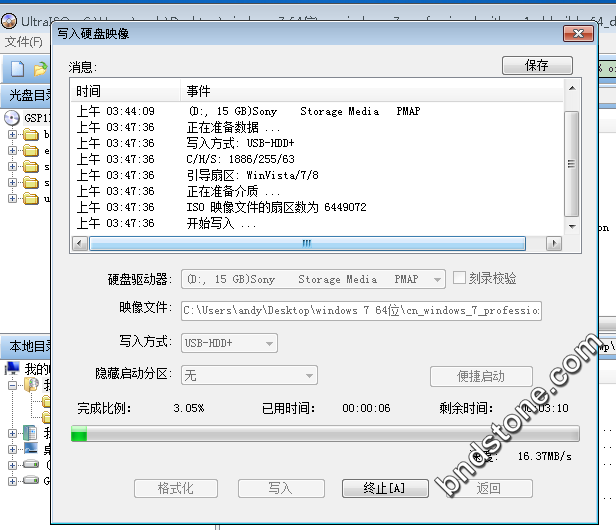Viewport: 616px width, 530px height.
Task: Click the message list scroll up arrow
Action: tap(572, 88)
